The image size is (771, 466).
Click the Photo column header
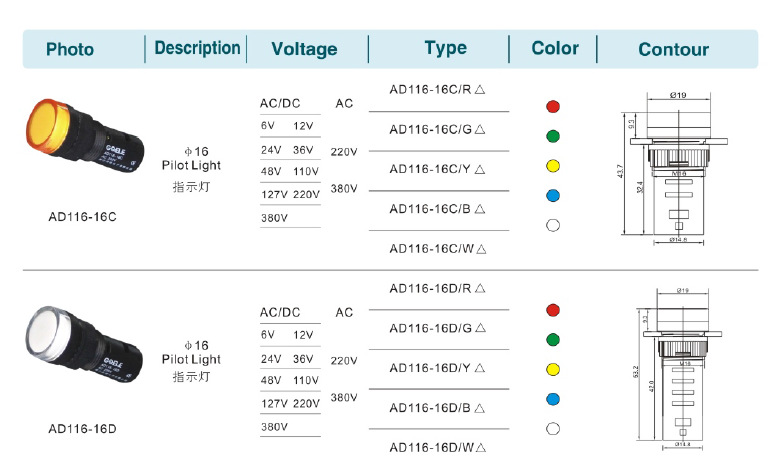click(70, 49)
